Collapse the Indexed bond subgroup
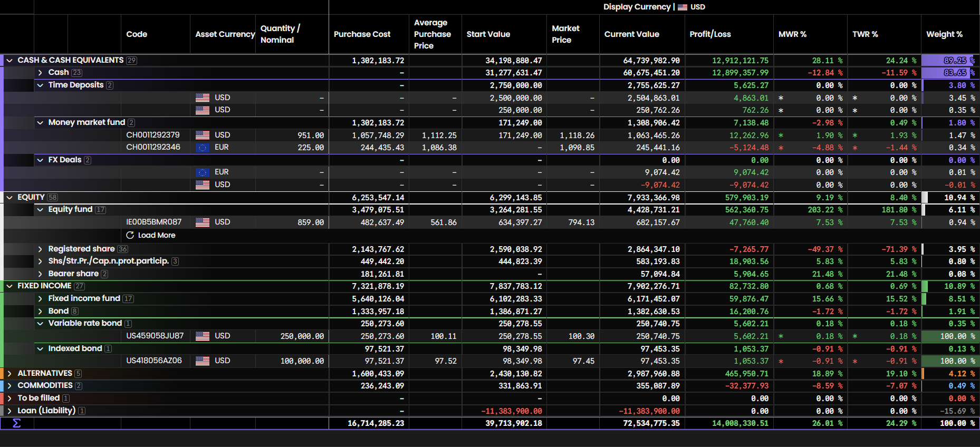The width and height of the screenshot is (980, 447). pos(40,349)
